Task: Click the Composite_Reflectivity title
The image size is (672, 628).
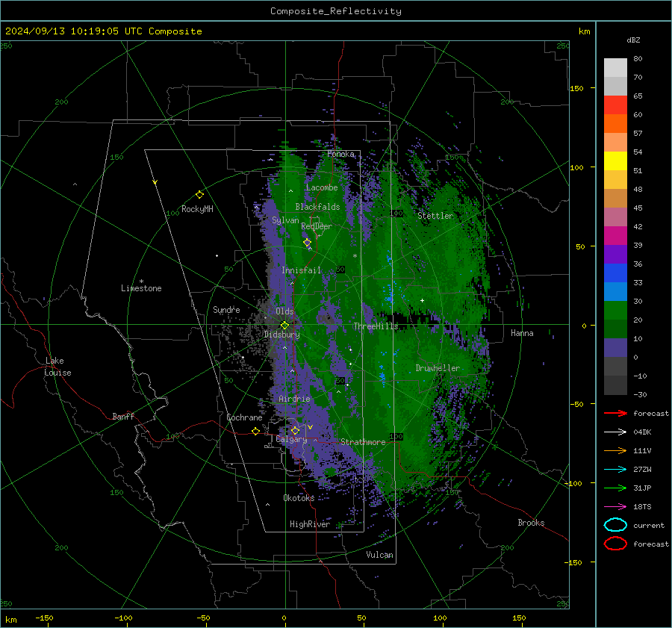Action: pyautogui.click(x=335, y=11)
